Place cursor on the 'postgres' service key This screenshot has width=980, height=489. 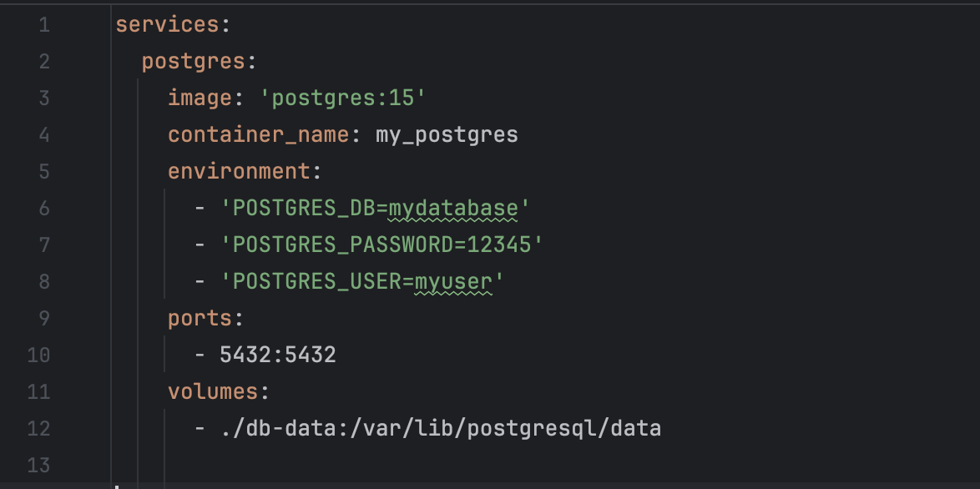[x=194, y=61]
